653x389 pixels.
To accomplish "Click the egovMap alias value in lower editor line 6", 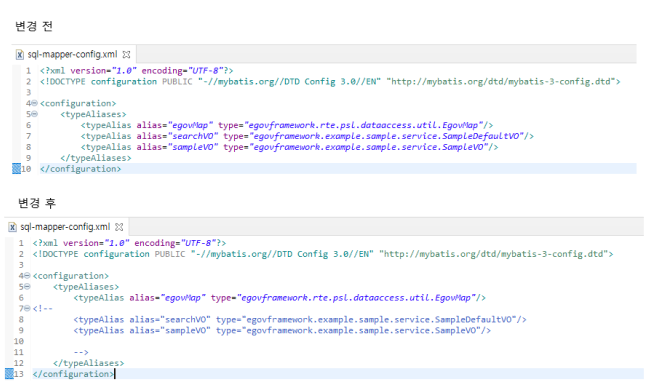I will point(183,297).
